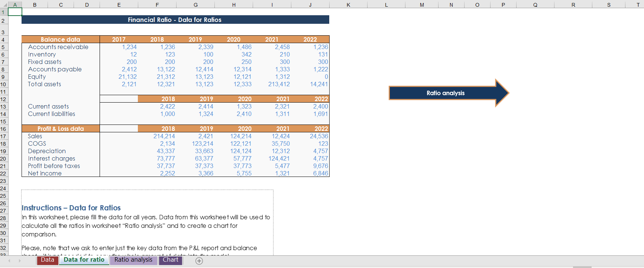Select column R header
Image resolution: width=644 pixels, height=268 pixels.
click(x=573, y=5)
